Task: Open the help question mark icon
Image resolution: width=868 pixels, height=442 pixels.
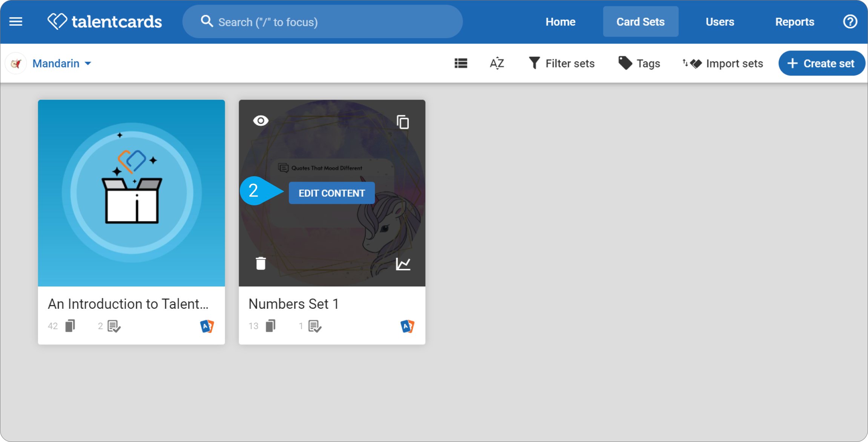Action: [x=850, y=22]
